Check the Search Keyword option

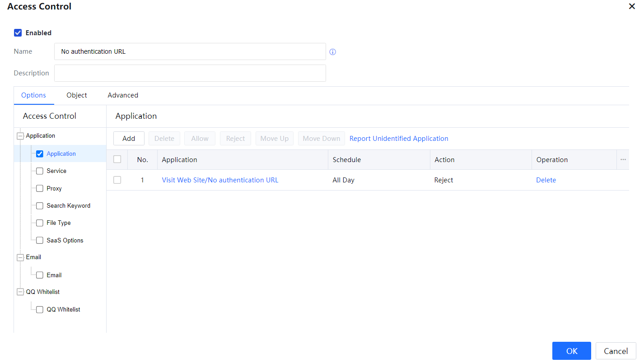40,206
